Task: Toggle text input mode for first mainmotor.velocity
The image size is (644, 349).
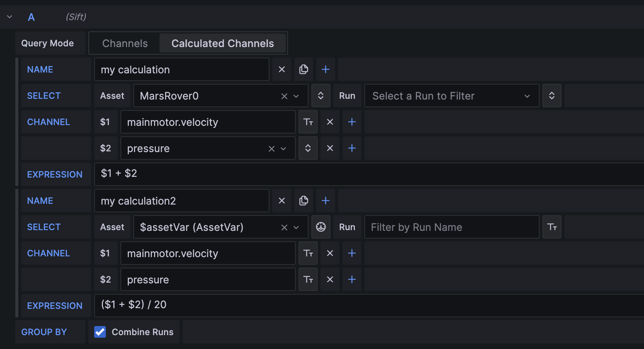Action: point(308,122)
